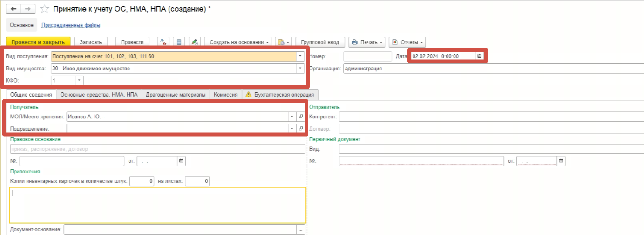Click the Контрагент input field

pos(491,116)
